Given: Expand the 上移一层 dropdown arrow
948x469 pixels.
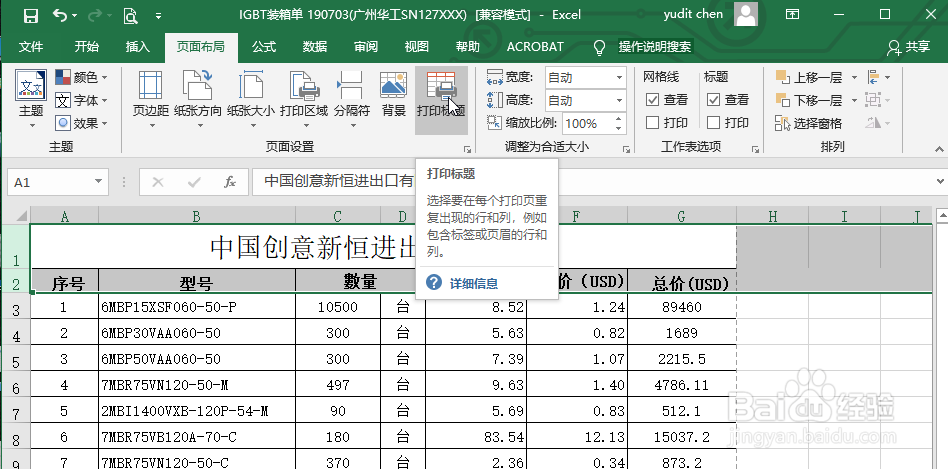Looking at the screenshot, I should point(854,77).
